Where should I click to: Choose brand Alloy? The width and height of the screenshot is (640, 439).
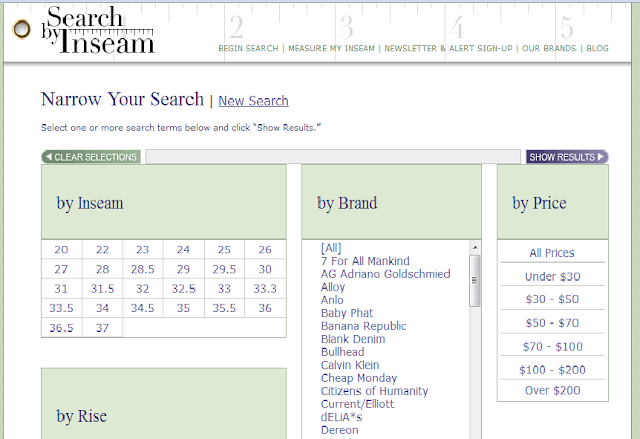point(333,287)
